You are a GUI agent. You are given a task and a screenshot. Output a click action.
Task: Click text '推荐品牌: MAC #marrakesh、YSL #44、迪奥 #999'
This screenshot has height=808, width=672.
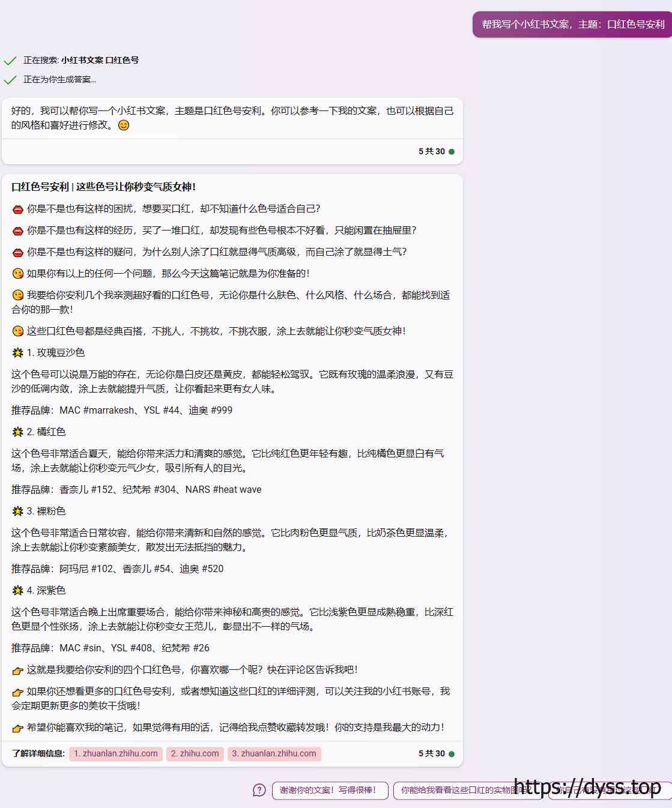coord(122,410)
